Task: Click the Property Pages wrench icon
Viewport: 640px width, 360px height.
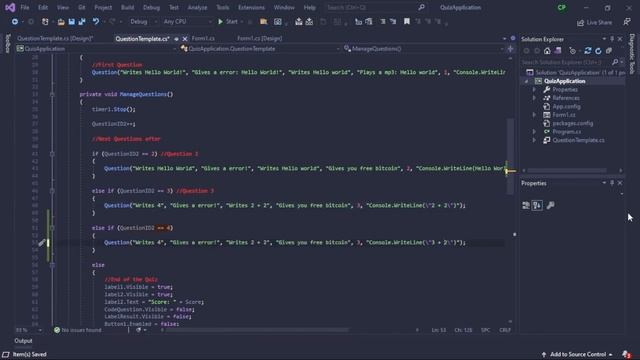Action: click(x=550, y=205)
